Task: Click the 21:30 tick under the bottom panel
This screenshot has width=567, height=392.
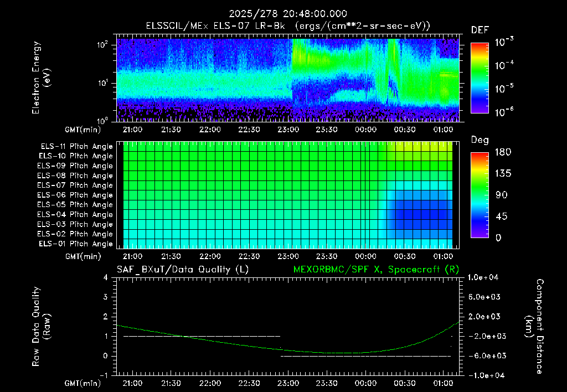Action: pyautogui.click(x=171, y=383)
